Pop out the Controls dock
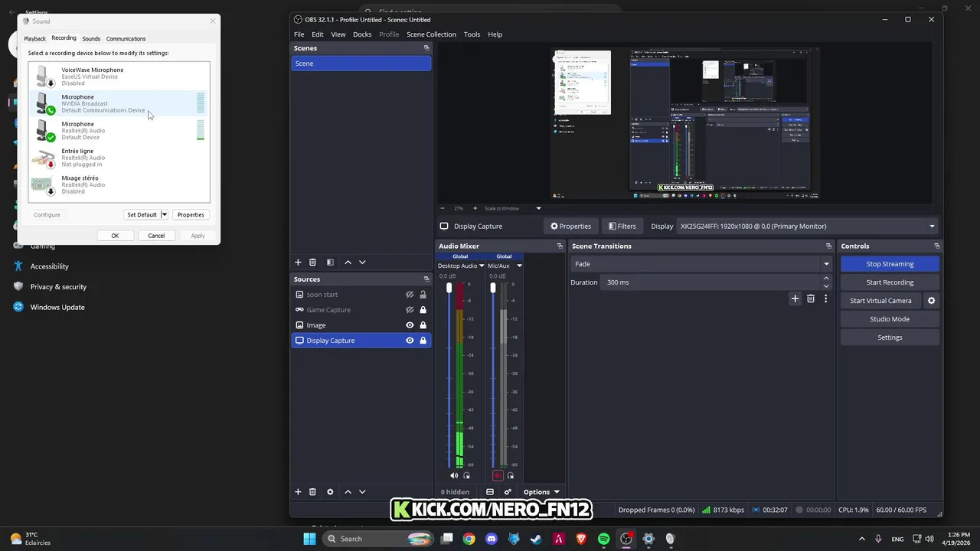Viewport: 980px width, 551px height. (x=936, y=246)
